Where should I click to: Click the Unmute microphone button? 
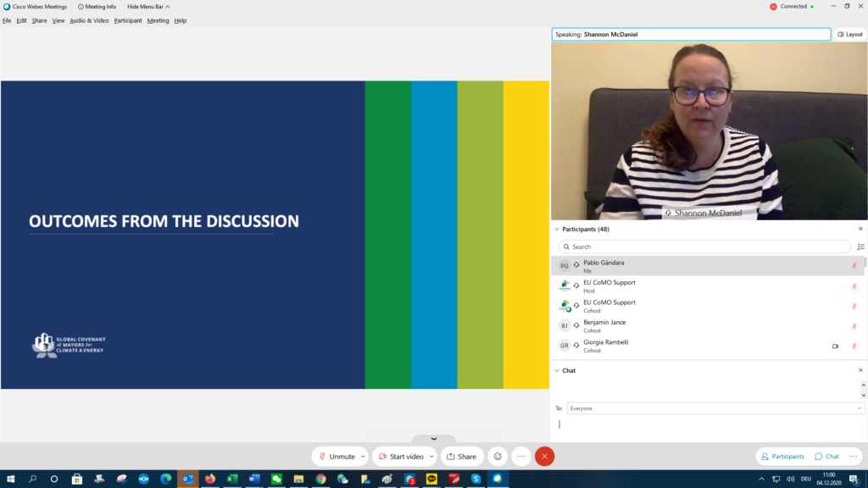tap(337, 456)
